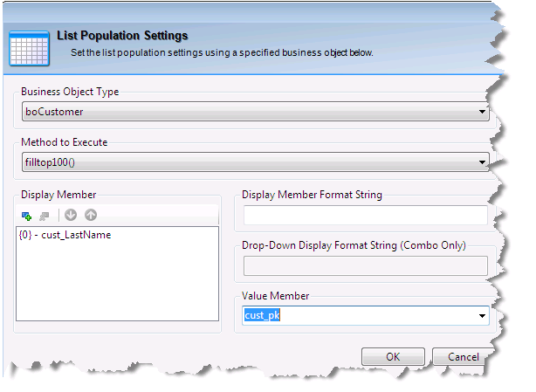The width and height of the screenshot is (536, 392).
Task: Click the remove display member icon
Action: tap(44, 216)
